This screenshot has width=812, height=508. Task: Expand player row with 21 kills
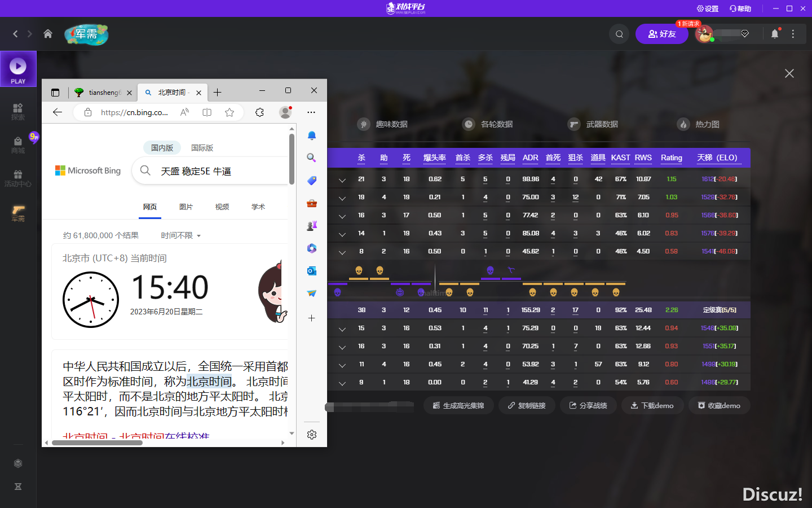[x=342, y=179]
